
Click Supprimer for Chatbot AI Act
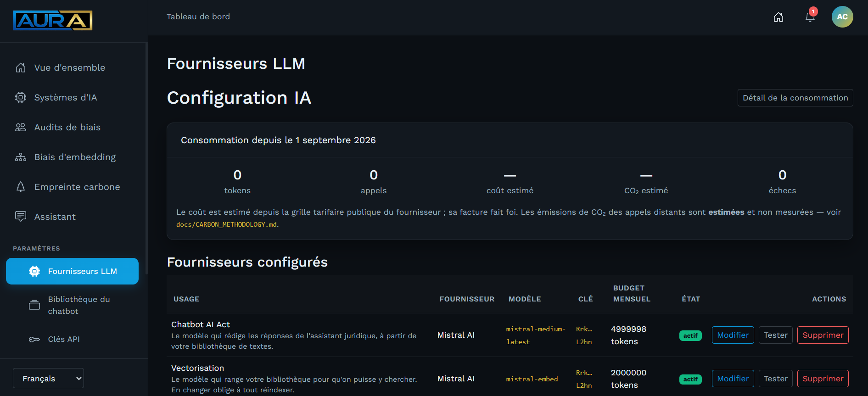pyautogui.click(x=823, y=335)
